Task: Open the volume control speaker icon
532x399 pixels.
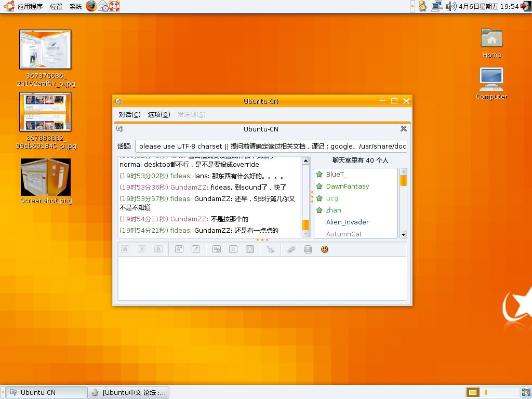Action: point(451,6)
